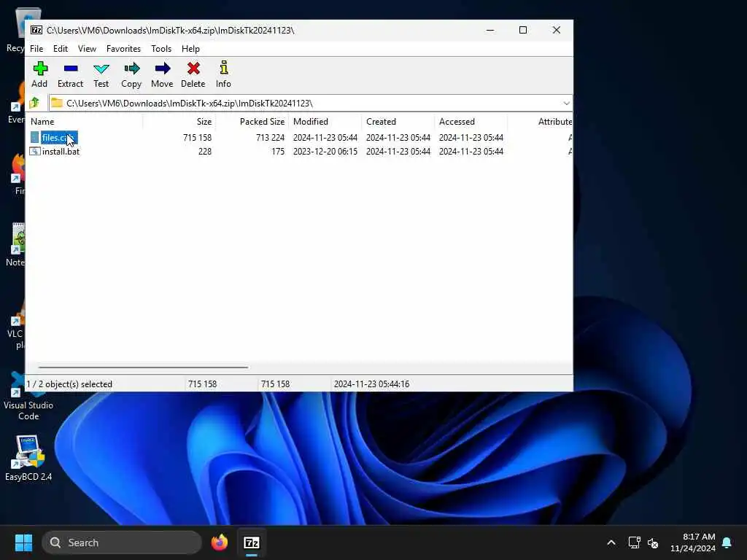
Task: Sort by the Created column header
Action: [398, 122]
